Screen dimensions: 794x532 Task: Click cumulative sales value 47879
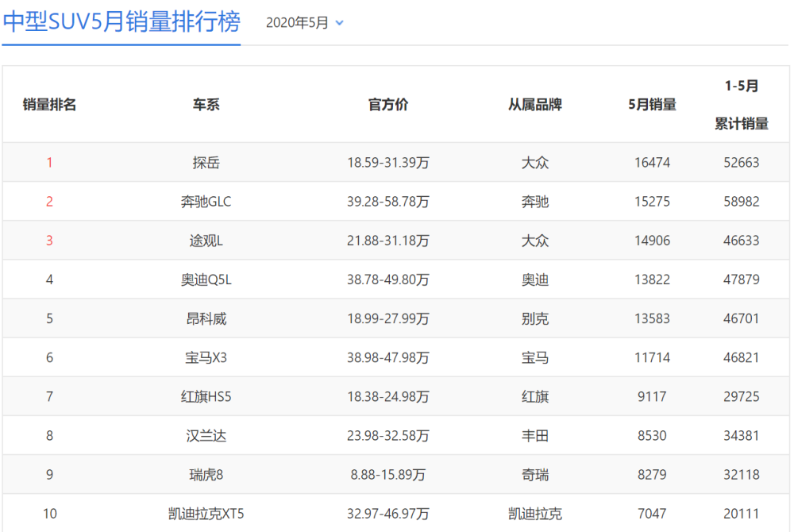click(x=742, y=279)
